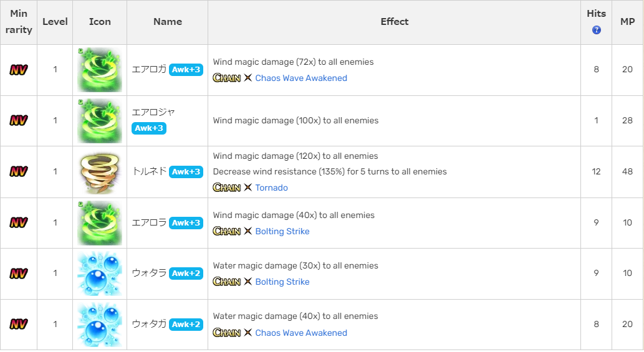Click the Hits column help icon
This screenshot has width=644, height=352.
pyautogui.click(x=597, y=30)
